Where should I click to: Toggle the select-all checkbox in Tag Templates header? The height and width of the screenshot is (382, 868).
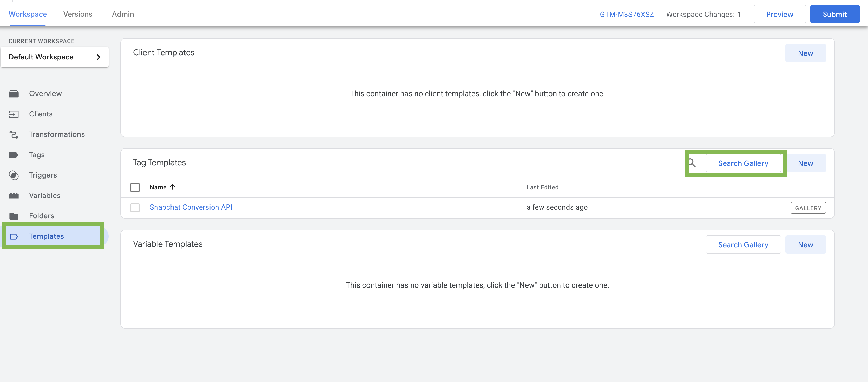(135, 187)
